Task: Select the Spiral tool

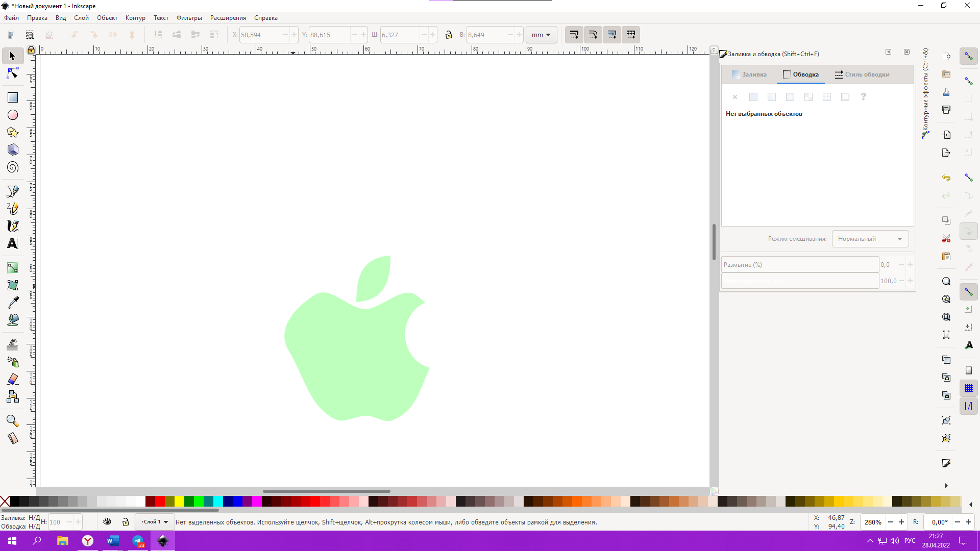Action: click(12, 167)
